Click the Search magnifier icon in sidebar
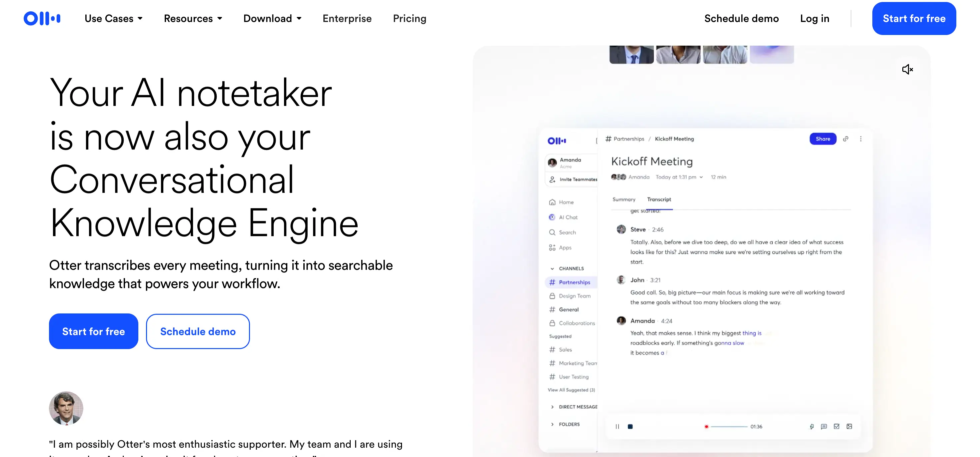The image size is (980, 457). tap(552, 232)
